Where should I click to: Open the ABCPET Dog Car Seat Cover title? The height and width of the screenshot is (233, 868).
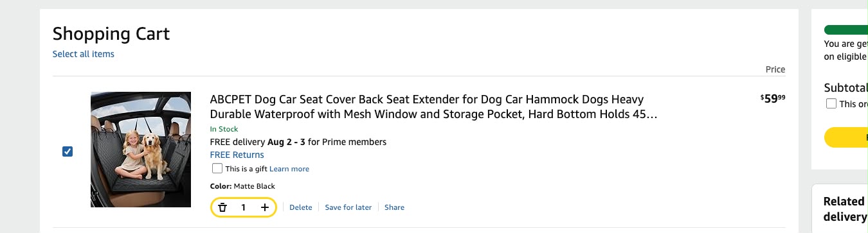[433, 107]
